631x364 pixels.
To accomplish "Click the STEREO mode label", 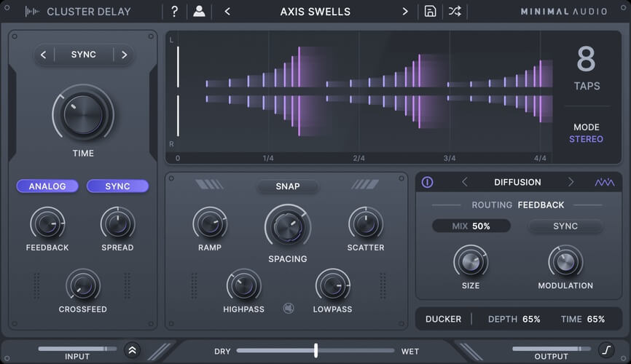I will (x=586, y=139).
